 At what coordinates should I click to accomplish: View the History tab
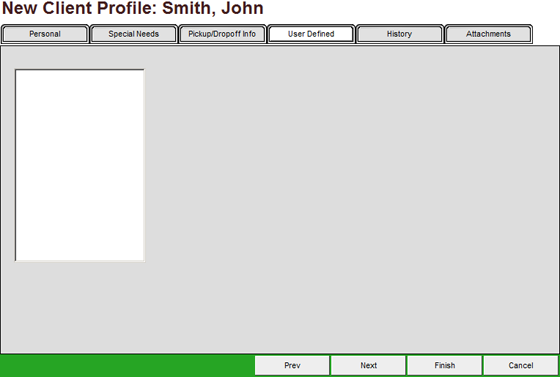(x=400, y=34)
